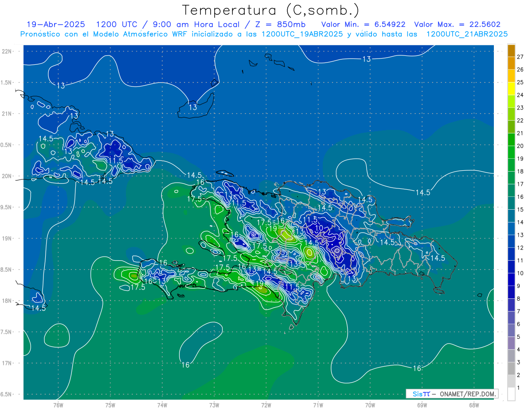Click yellow color bar segment between 24 and 25
The image size is (532, 411).
[x=511, y=89]
